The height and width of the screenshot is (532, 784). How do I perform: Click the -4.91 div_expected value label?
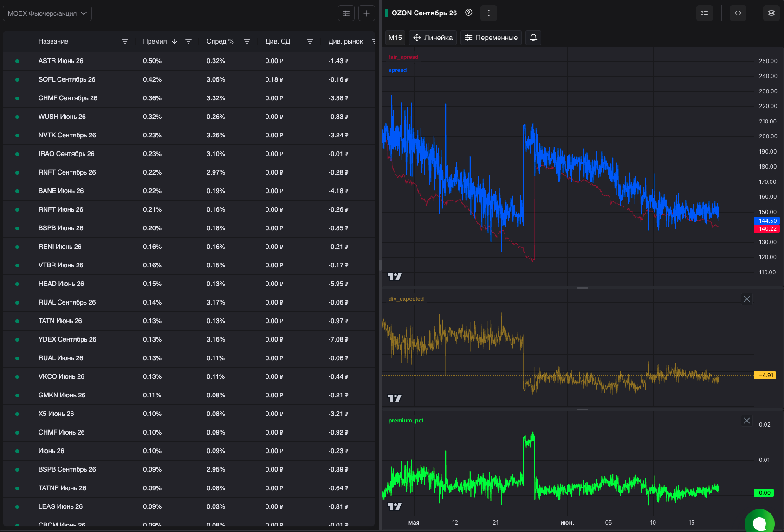pyautogui.click(x=765, y=375)
